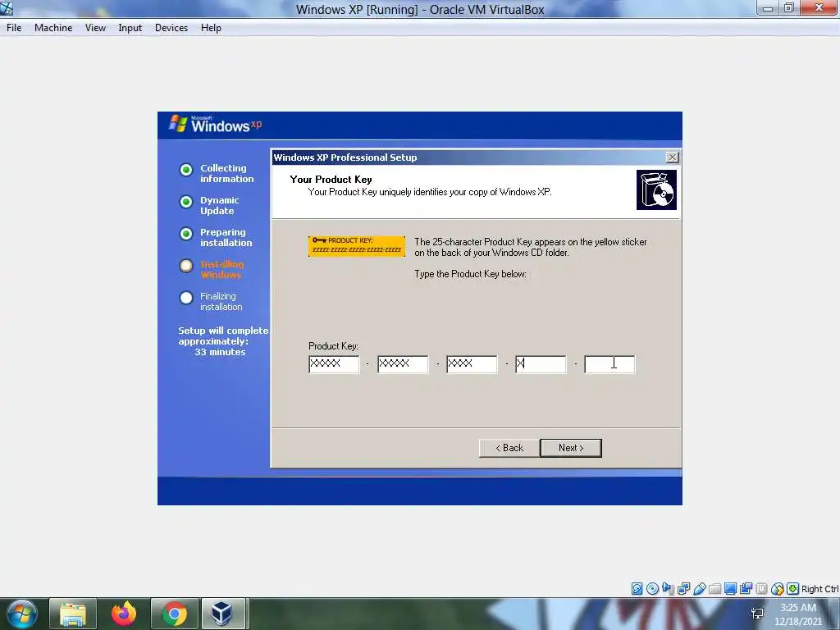Click the optical disc status icon

point(652,589)
